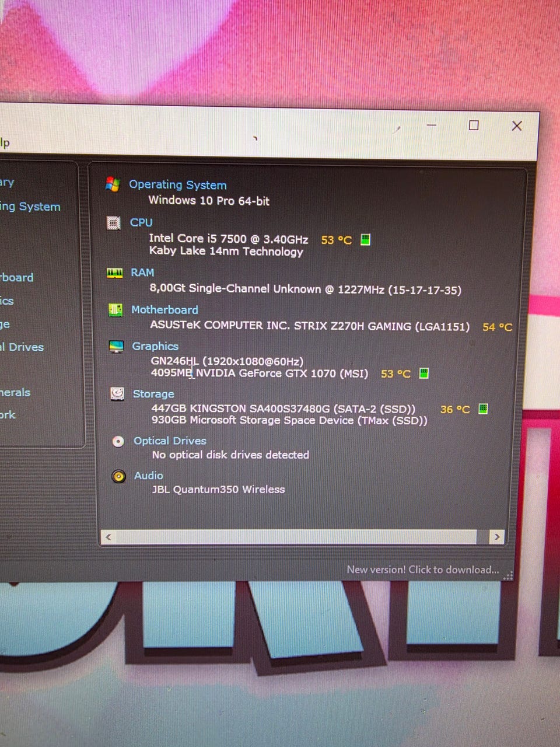
Task: Click the Motherboard section icon
Action: 116,310
